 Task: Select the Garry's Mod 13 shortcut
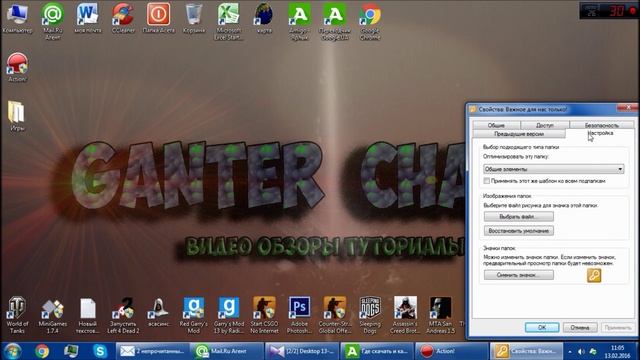(229, 315)
